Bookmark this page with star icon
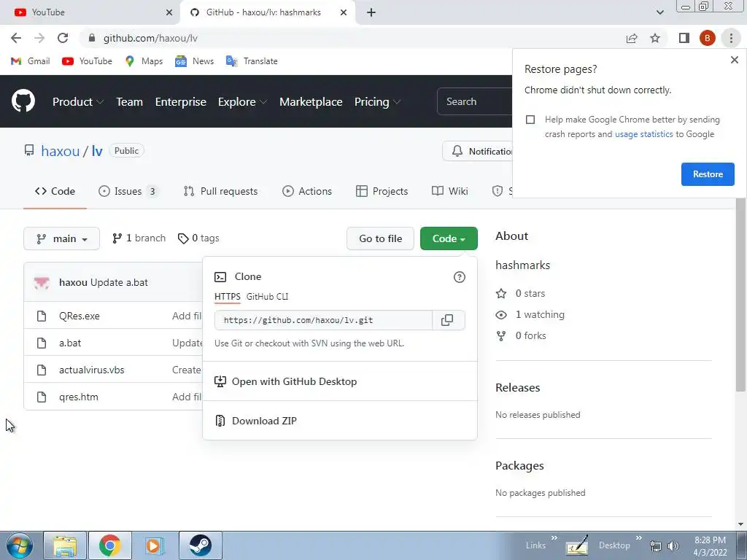This screenshot has height=560, width=747. (655, 38)
